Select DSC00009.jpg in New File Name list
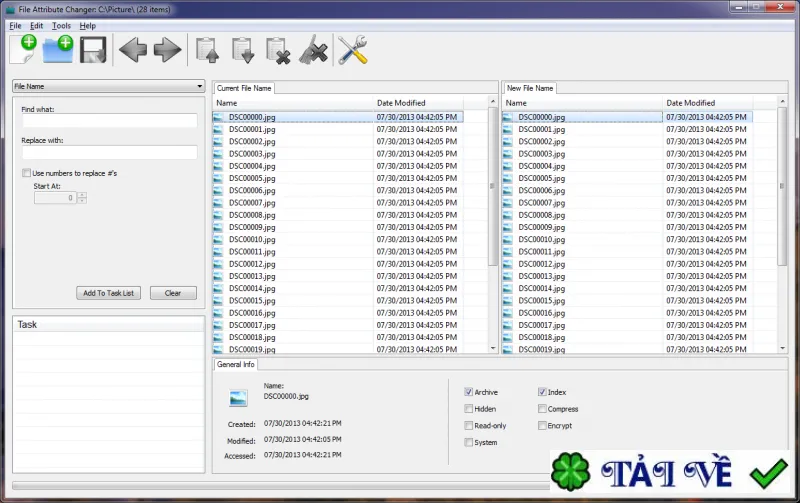The image size is (800, 503). pyautogui.click(x=628, y=228)
